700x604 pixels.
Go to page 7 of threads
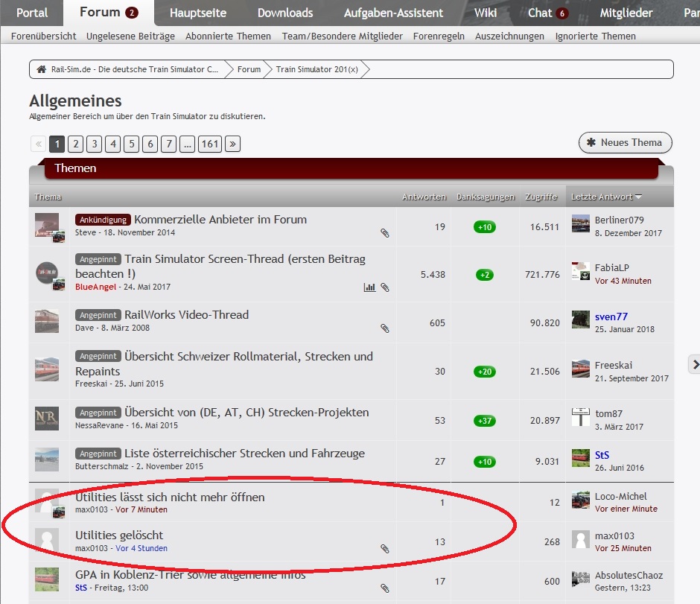(x=169, y=144)
